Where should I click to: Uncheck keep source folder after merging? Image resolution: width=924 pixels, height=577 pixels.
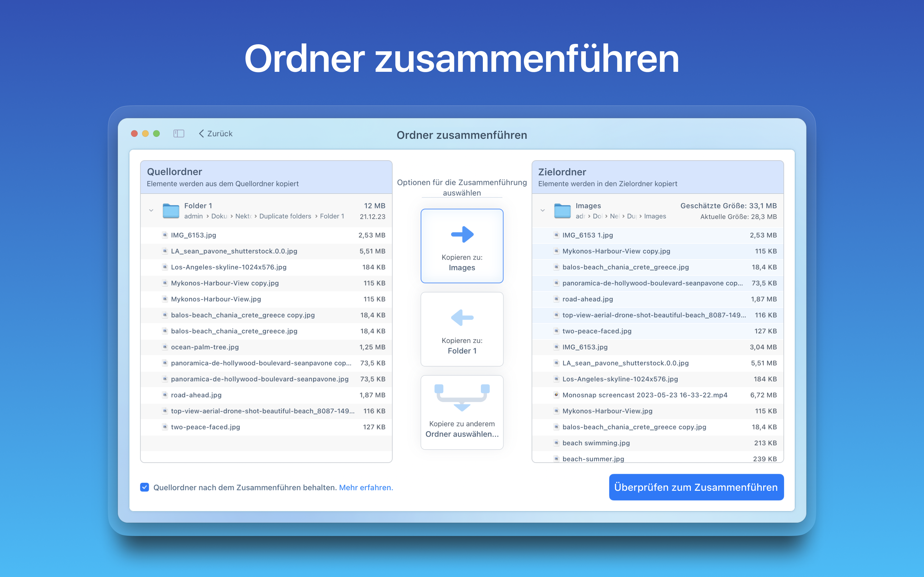pyautogui.click(x=145, y=487)
